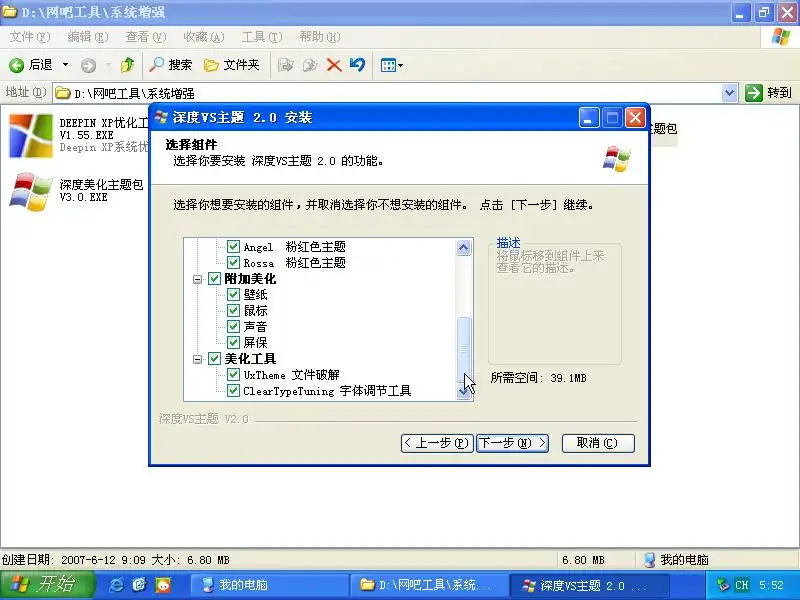The image size is (800, 600).
Task: Select the UxTheme 文件破解 item label
Action: coord(291,374)
